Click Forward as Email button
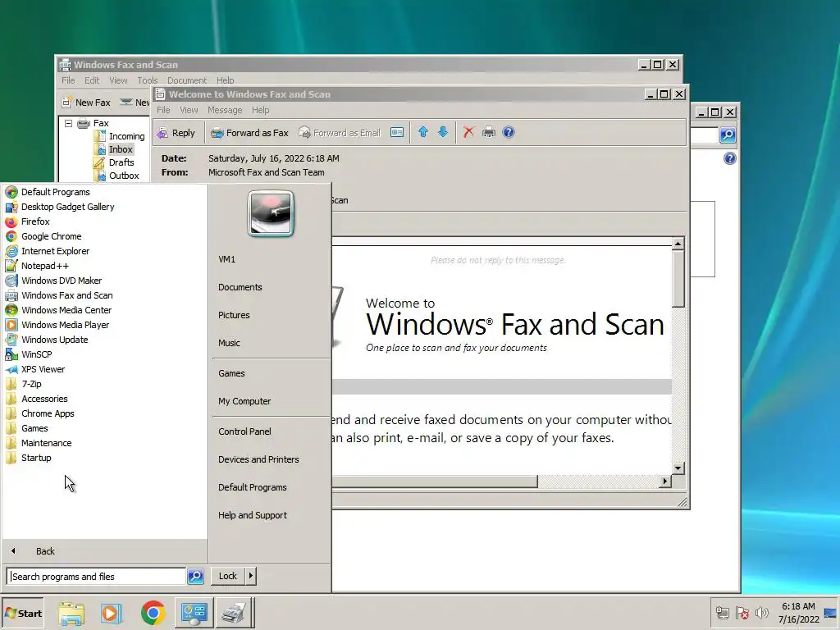Viewport: 840px width, 630px height. pyautogui.click(x=340, y=133)
